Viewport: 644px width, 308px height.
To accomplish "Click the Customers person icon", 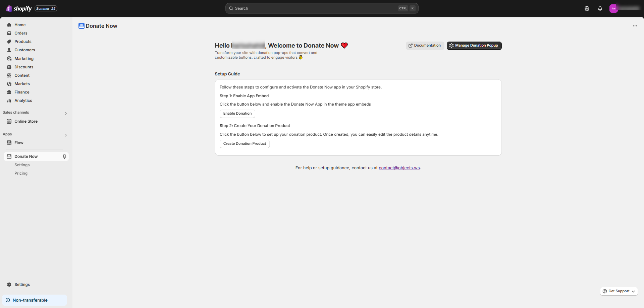I will tap(9, 50).
